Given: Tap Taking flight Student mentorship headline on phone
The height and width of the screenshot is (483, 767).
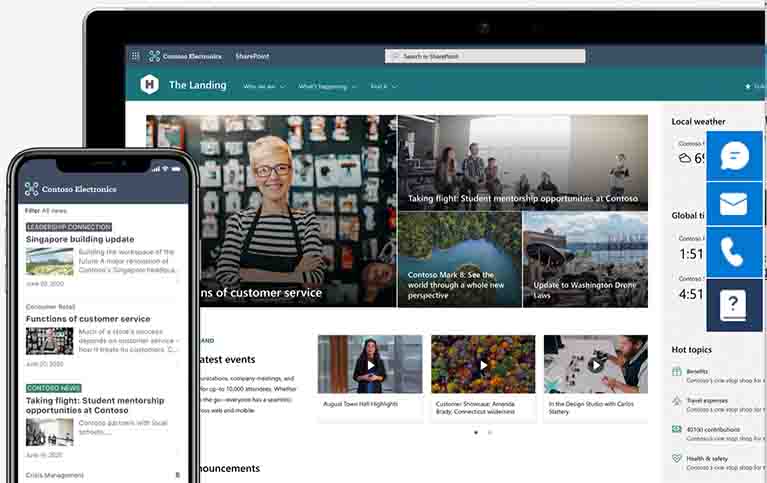Looking at the screenshot, I should point(95,405).
